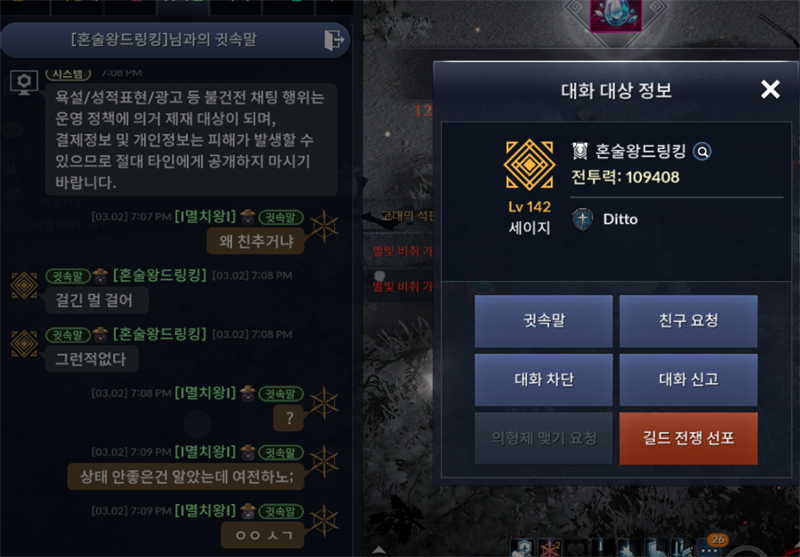Screen dimensions: 800x557
Task: Open the chat bubble icon with 26 badge
Action: (710, 546)
